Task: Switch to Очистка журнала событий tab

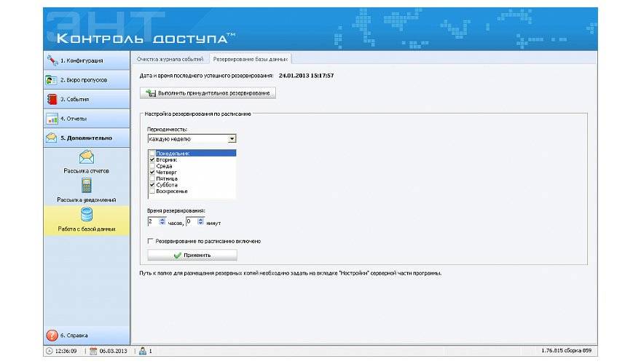Action: point(170,58)
